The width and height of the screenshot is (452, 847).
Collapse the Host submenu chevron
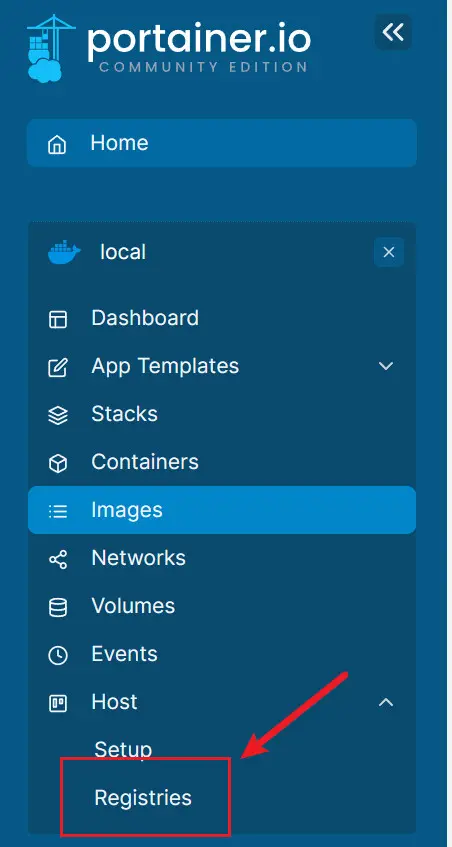point(386,702)
